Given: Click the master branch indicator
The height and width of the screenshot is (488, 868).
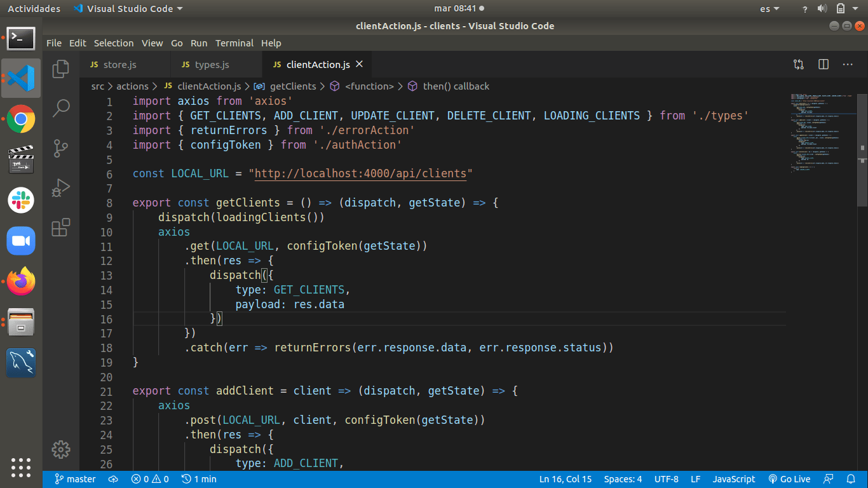Looking at the screenshot, I should (x=75, y=479).
